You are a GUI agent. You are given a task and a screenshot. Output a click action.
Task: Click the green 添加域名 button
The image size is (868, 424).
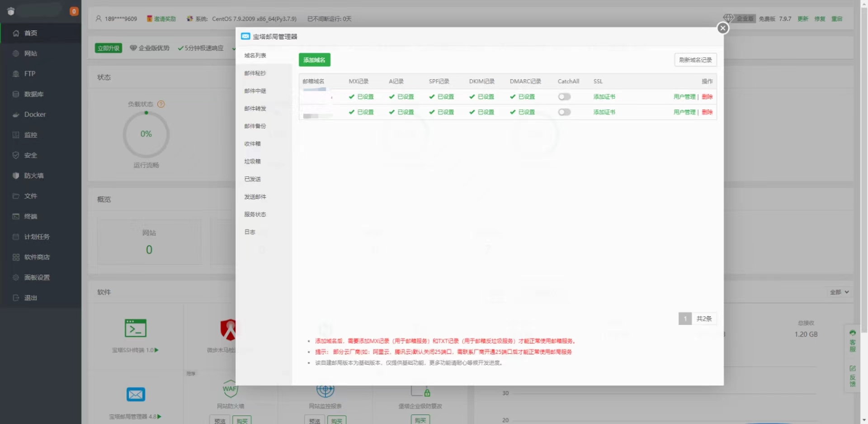315,60
